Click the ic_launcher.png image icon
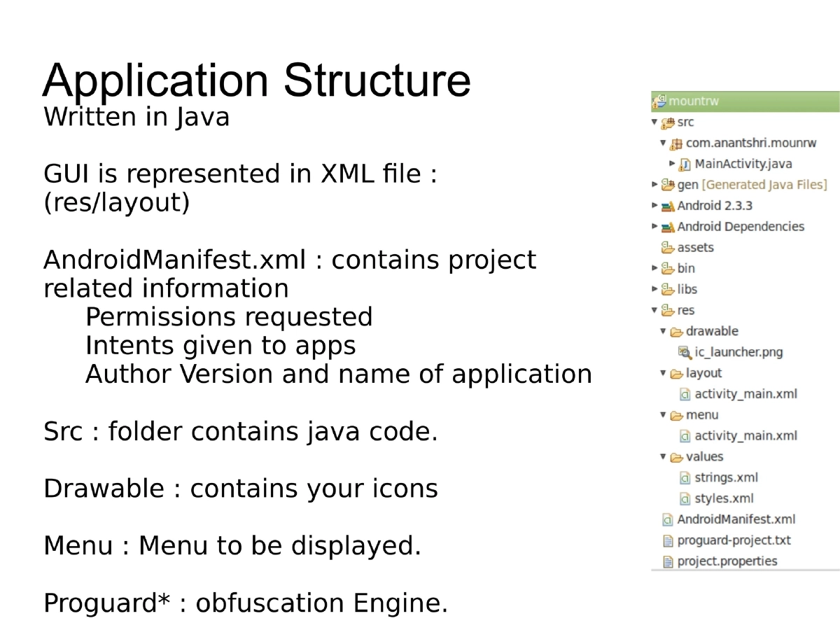The height and width of the screenshot is (630, 840). [685, 352]
